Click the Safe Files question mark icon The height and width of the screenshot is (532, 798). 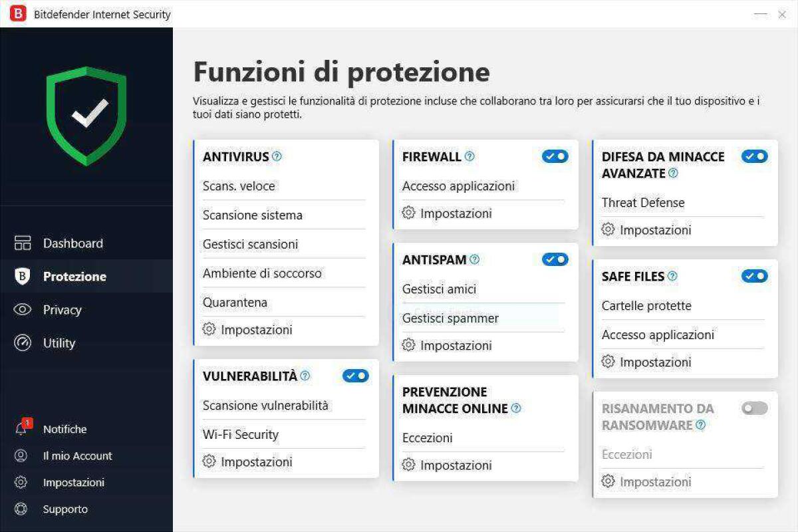(x=672, y=275)
